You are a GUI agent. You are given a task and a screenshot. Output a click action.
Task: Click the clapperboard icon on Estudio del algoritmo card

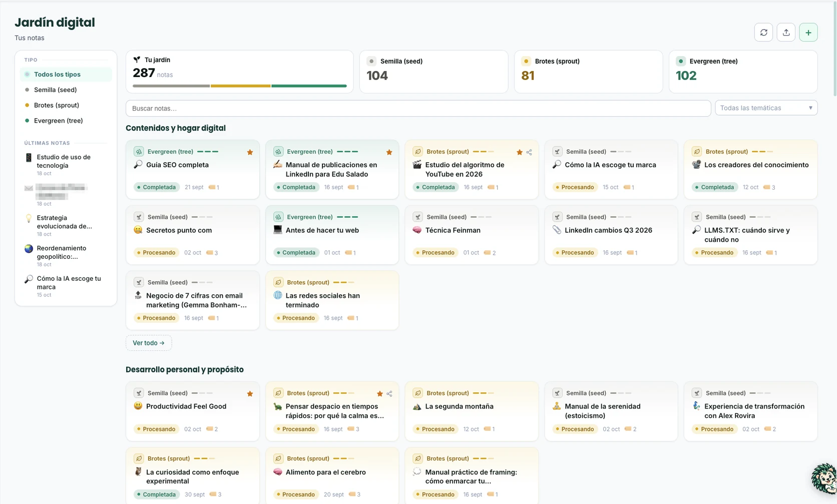[x=417, y=164]
